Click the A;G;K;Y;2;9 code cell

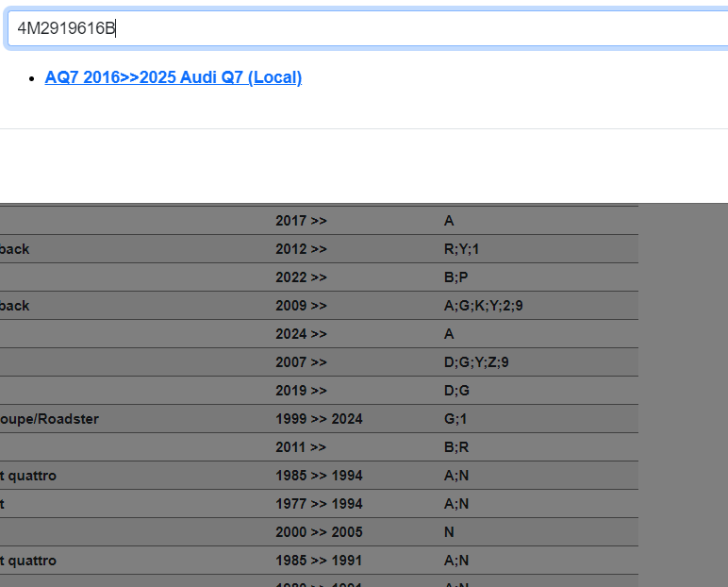click(483, 306)
